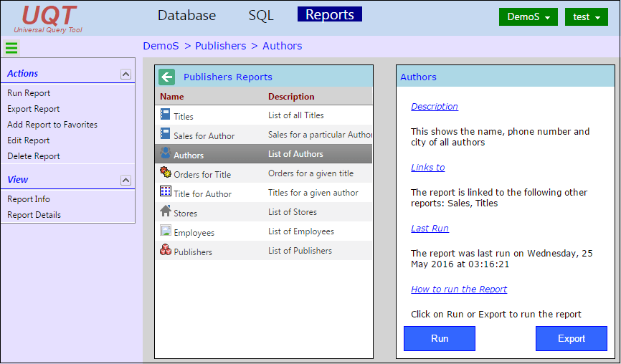Click the UQT Universal Query Tool logo

click(48, 19)
